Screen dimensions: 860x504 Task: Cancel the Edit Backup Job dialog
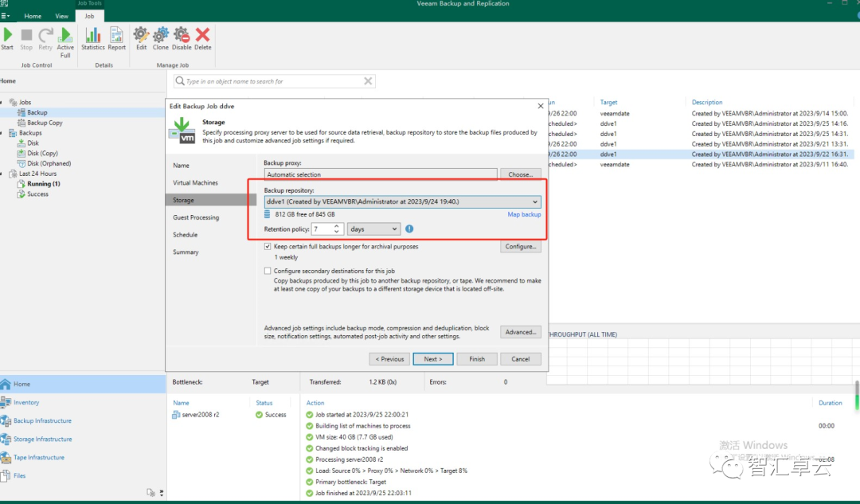pos(521,358)
